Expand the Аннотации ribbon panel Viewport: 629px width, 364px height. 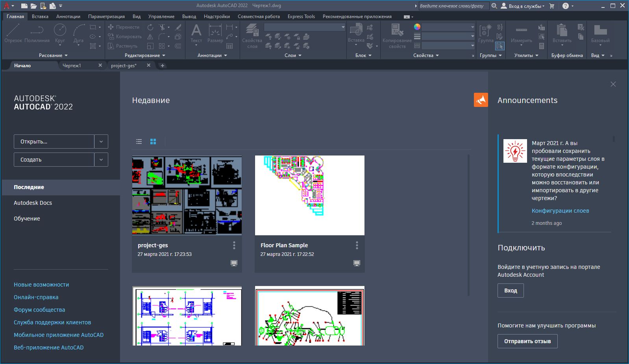pos(212,55)
